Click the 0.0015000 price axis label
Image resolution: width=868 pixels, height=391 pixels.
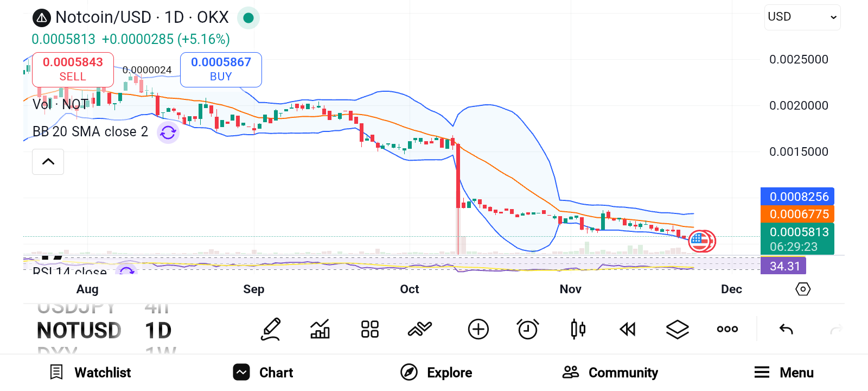click(x=799, y=152)
